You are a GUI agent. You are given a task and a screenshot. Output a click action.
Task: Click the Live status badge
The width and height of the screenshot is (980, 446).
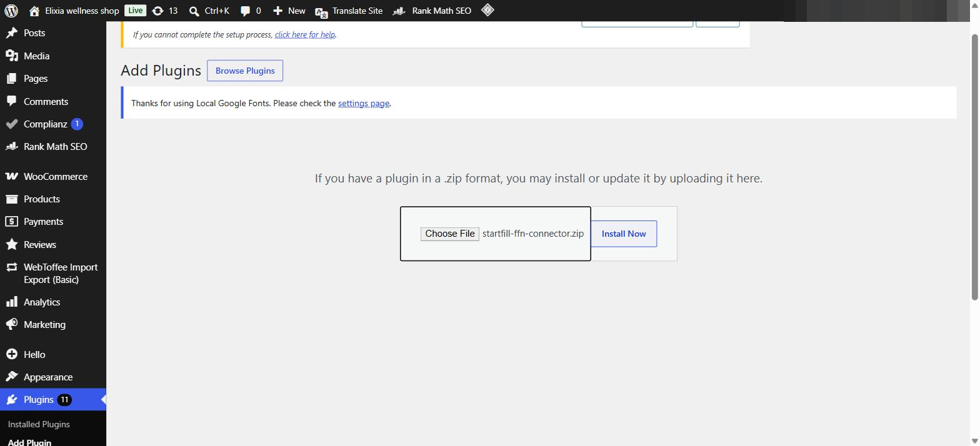point(135,10)
